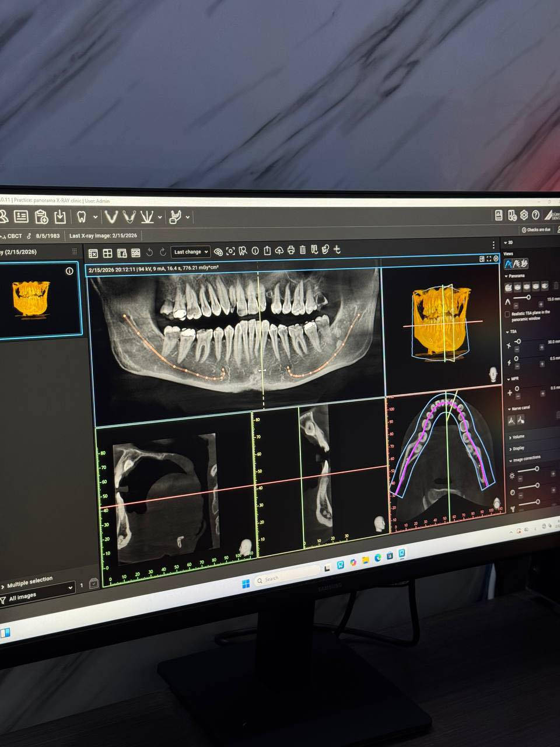Expand the Display section in side panel
The width and height of the screenshot is (560, 747).
517,448
